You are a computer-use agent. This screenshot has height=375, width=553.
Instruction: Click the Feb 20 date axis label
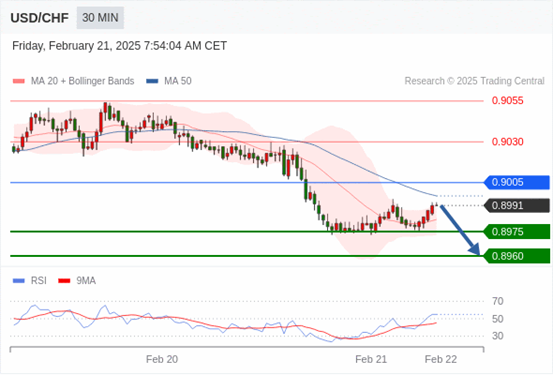[162, 359]
